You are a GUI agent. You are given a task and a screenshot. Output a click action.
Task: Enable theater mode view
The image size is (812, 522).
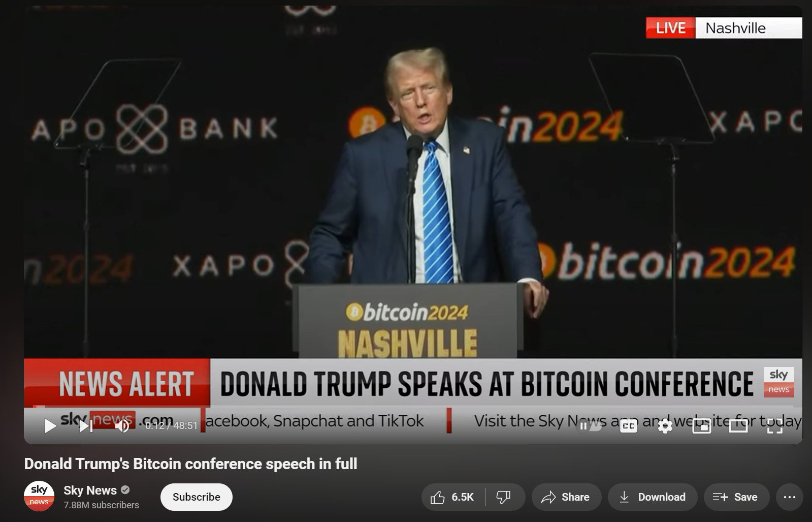(738, 426)
